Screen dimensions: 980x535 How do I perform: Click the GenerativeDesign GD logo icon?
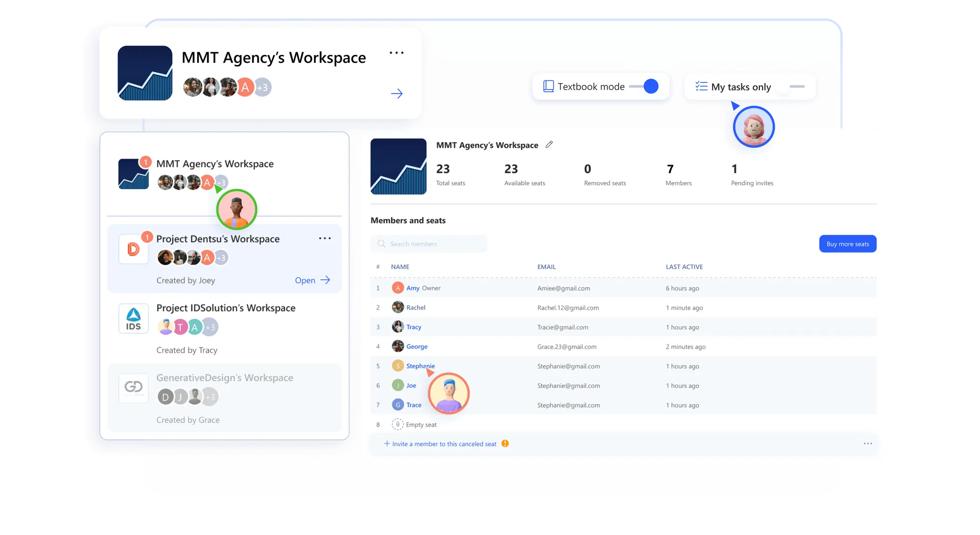(x=134, y=387)
